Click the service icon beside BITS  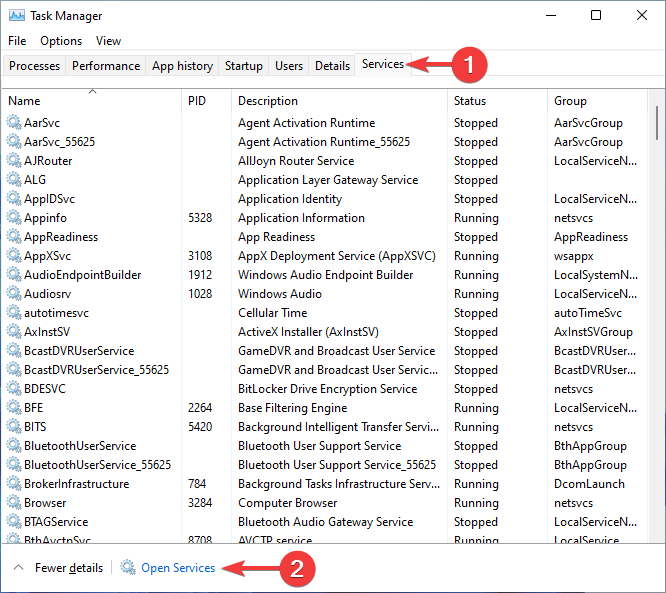(14, 427)
